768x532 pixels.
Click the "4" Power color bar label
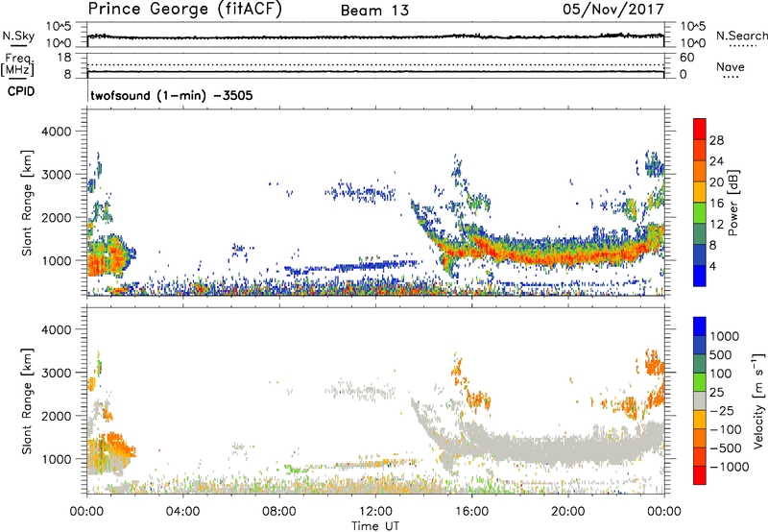[713, 266]
